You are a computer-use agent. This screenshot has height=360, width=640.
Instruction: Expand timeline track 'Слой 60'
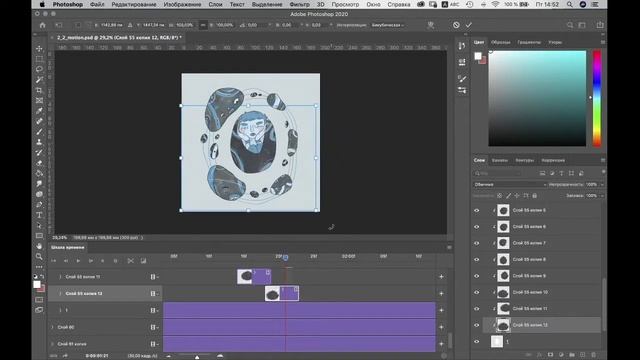point(52,327)
